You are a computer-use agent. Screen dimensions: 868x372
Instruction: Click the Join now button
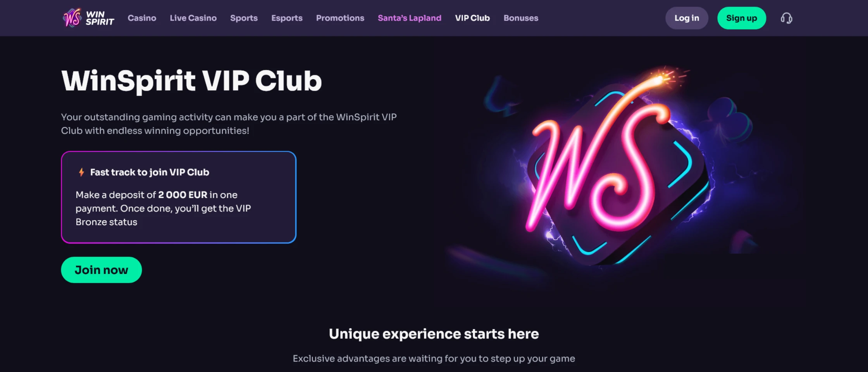coord(101,270)
